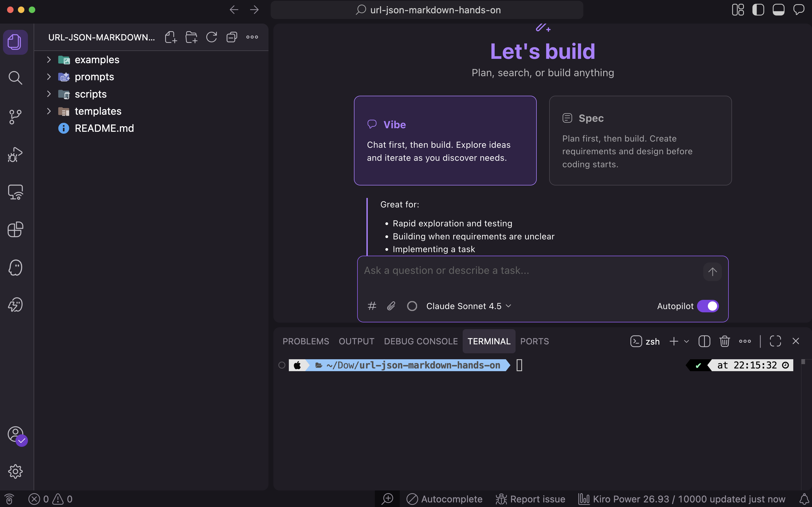Toggle the bottom panel visibility
Screen dimensions: 812x507
coord(778,10)
